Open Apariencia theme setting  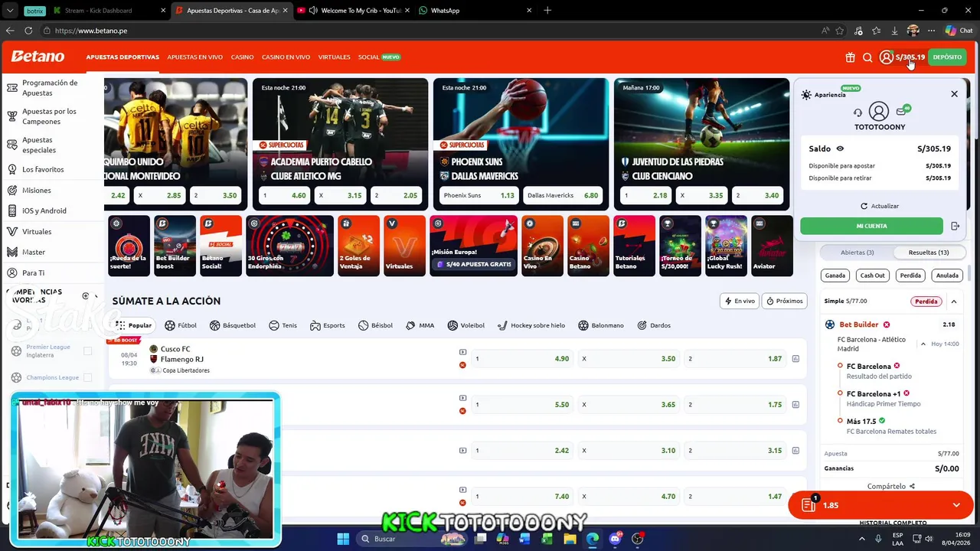tap(824, 94)
